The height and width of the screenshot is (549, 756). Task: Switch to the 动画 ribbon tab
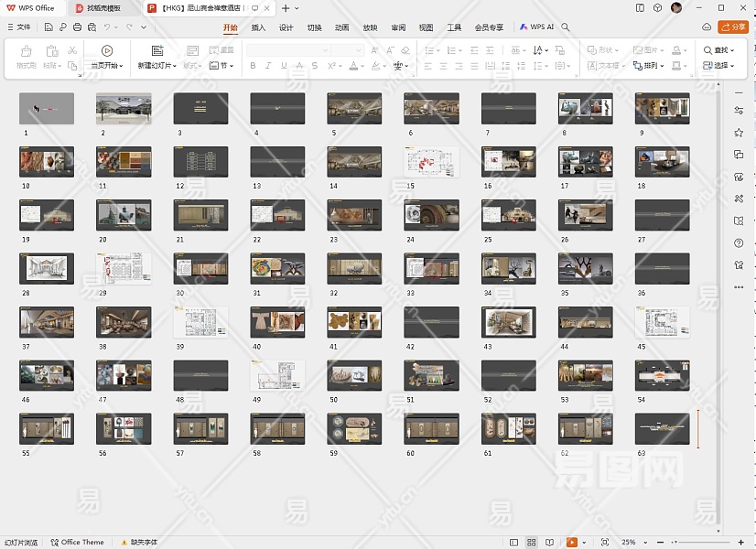(341, 27)
